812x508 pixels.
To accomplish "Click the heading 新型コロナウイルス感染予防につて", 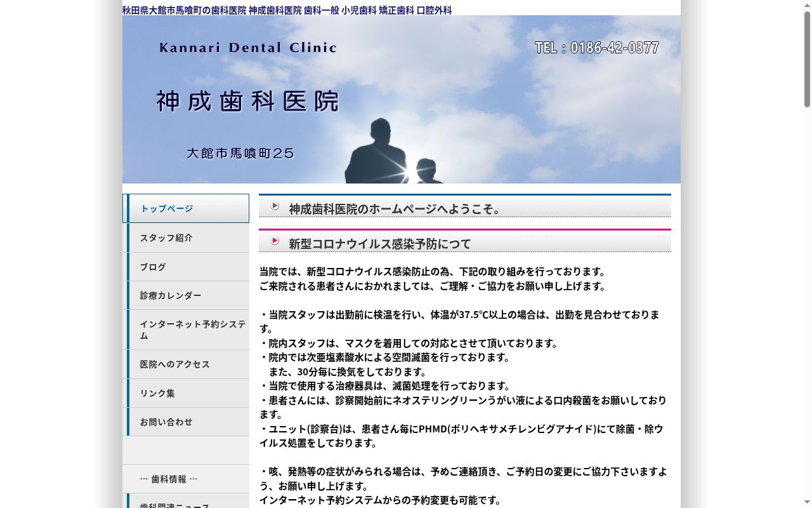I will (x=380, y=244).
